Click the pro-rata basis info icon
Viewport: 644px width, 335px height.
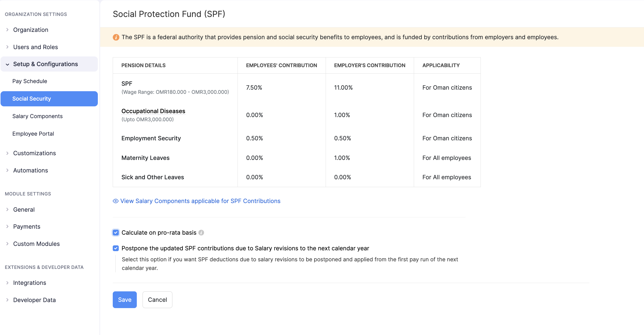click(x=201, y=233)
